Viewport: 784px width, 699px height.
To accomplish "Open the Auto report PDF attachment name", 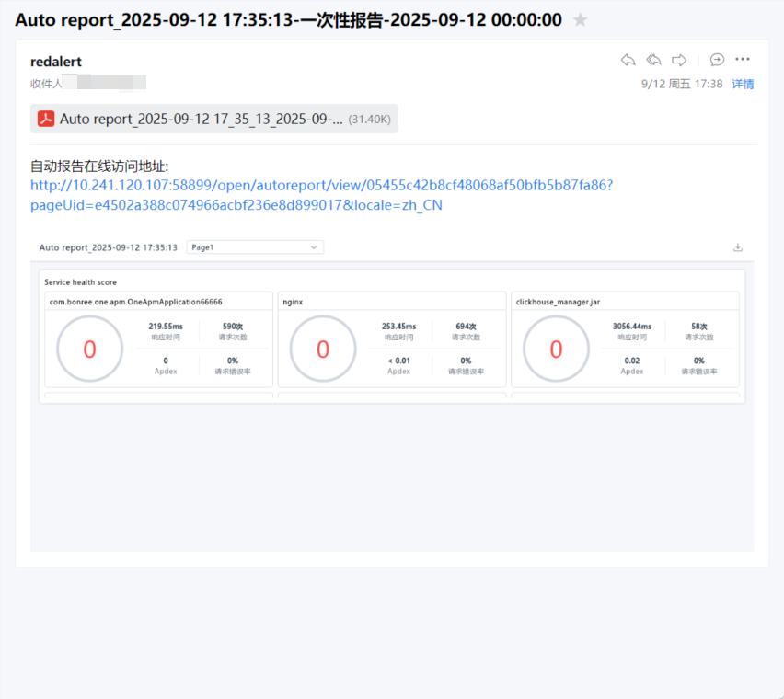I will pos(202,119).
